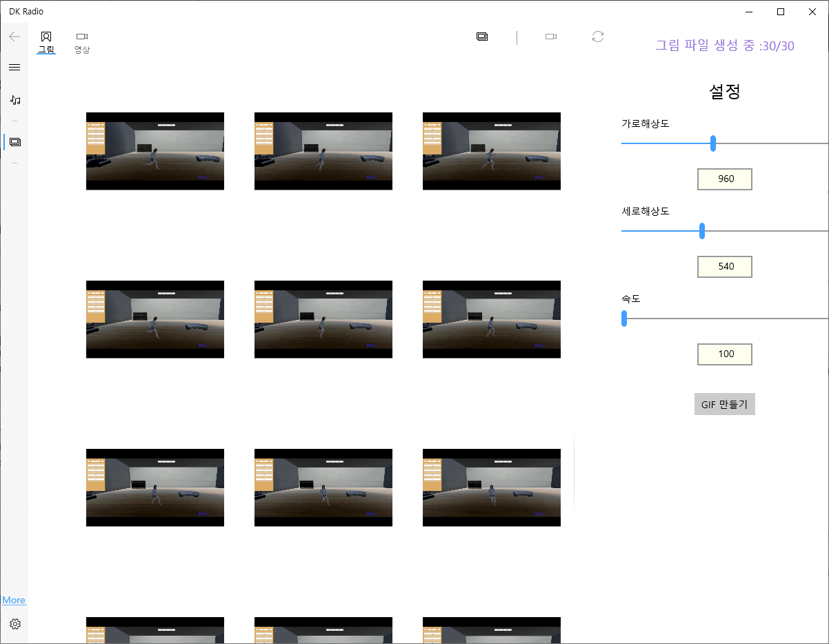This screenshot has height=644, width=829.
Task: Click the stacked images toolbar icon
Action: click(482, 37)
